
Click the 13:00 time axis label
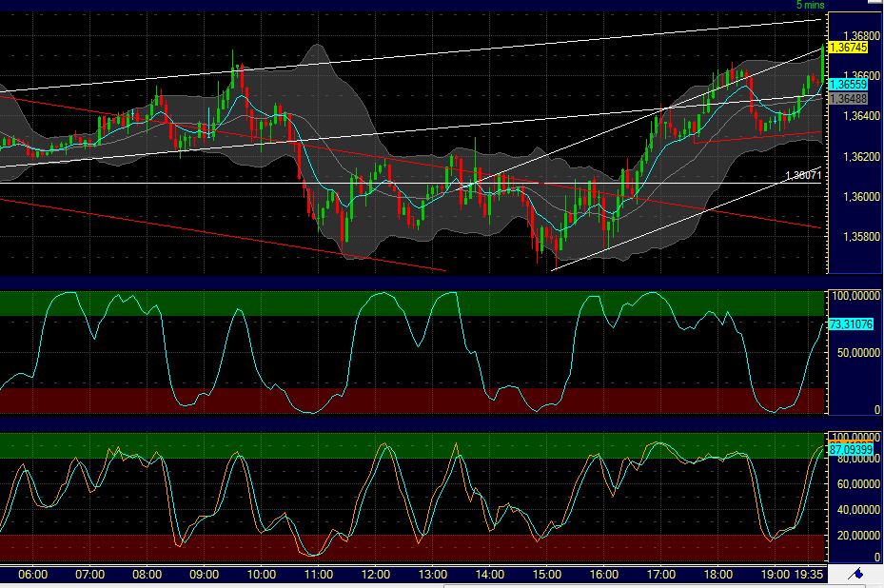pos(432,575)
